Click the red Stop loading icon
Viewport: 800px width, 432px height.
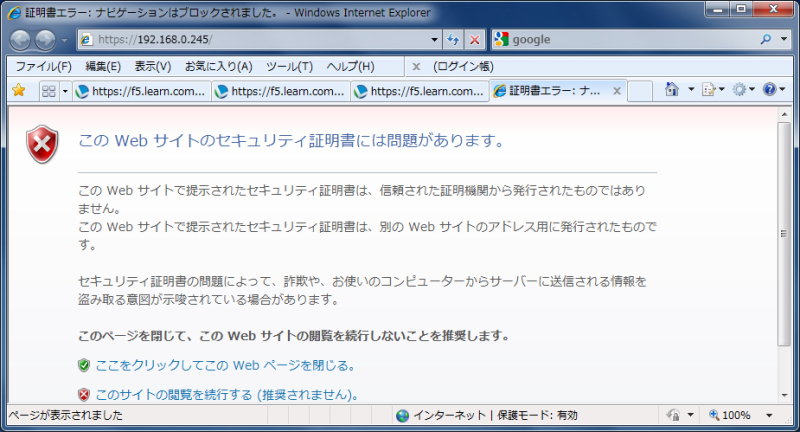(x=474, y=40)
